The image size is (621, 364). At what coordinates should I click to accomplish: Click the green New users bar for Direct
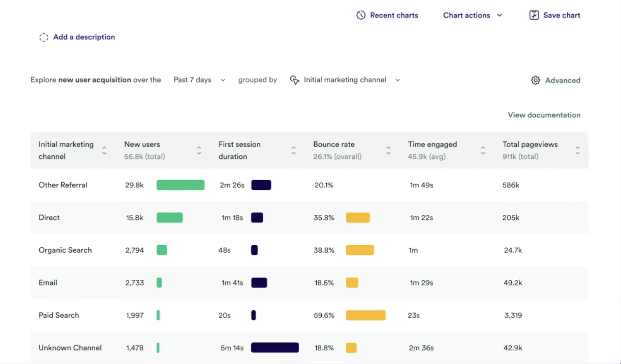(x=169, y=217)
